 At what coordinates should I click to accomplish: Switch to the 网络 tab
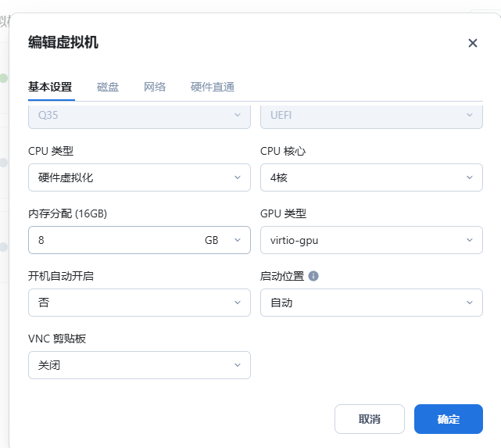(x=155, y=87)
